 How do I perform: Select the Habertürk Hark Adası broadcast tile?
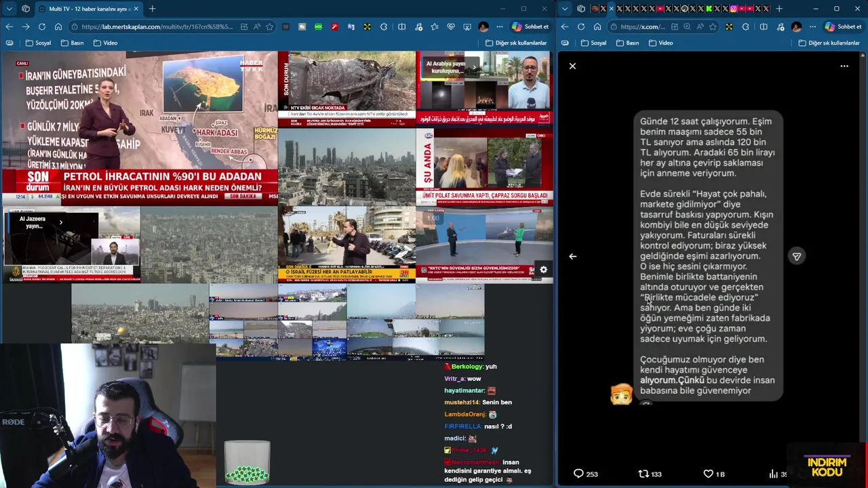tap(140, 128)
